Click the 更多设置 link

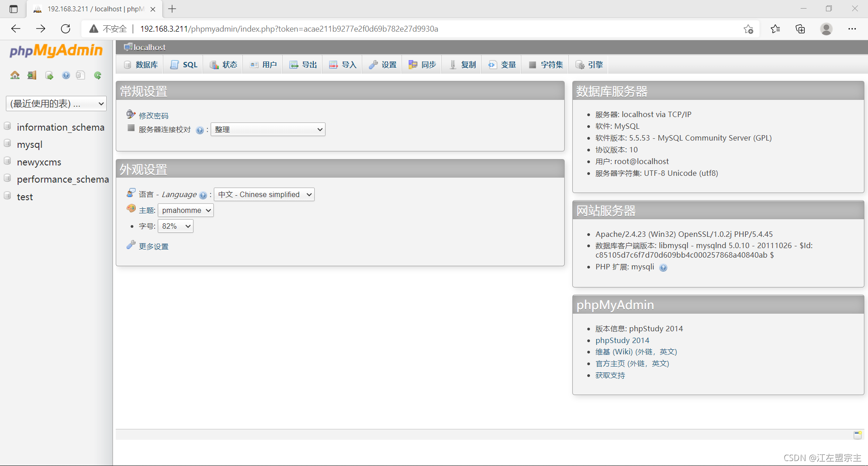click(x=153, y=246)
